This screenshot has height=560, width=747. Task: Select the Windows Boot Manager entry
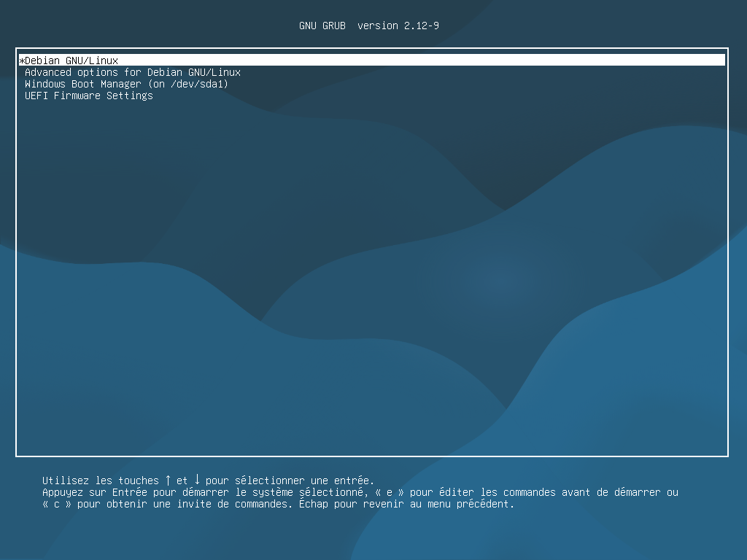click(124, 84)
